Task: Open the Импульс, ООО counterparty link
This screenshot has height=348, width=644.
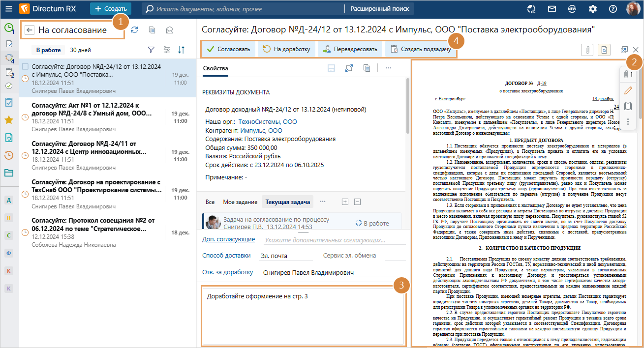Action: [x=261, y=131]
